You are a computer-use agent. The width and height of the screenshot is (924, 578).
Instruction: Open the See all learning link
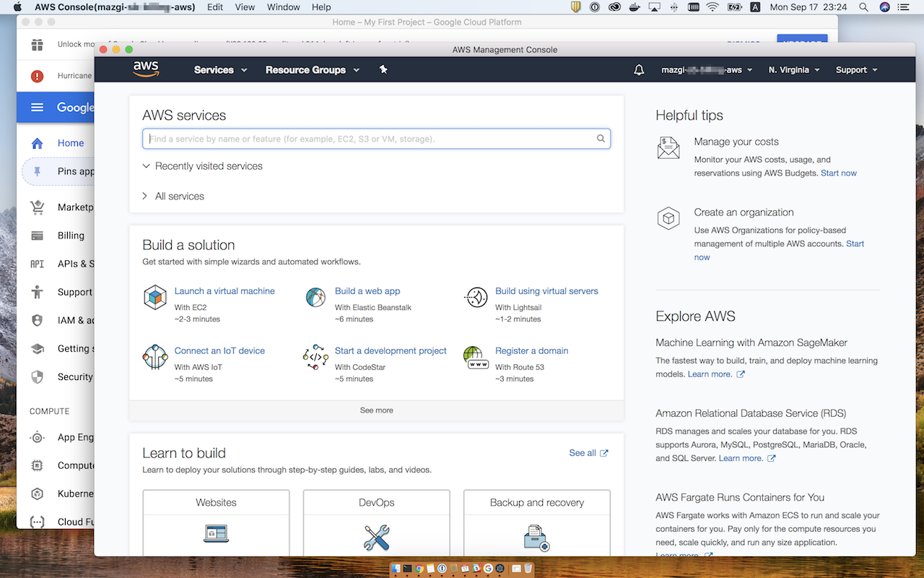[x=588, y=453]
